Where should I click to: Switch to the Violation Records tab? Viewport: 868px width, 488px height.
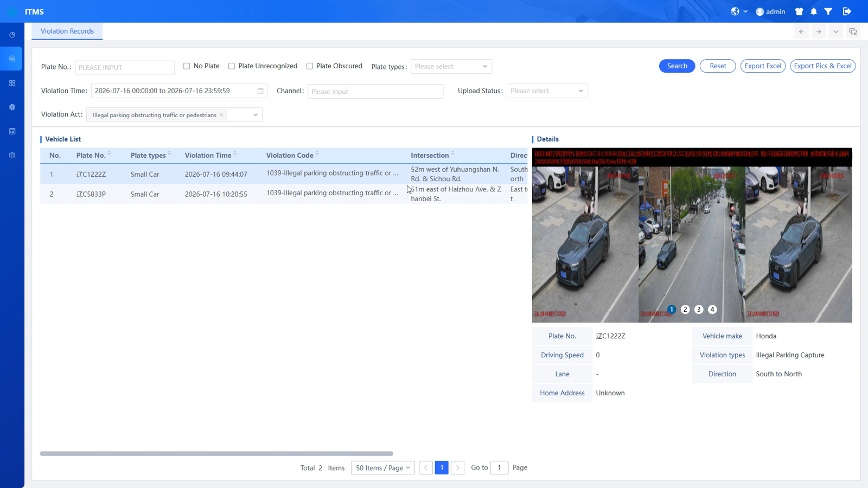coord(67,31)
